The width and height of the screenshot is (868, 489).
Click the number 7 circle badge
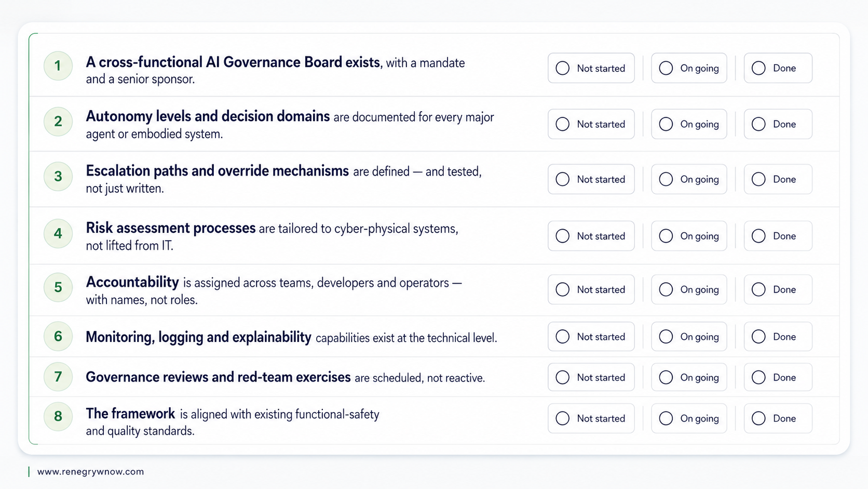tap(58, 377)
